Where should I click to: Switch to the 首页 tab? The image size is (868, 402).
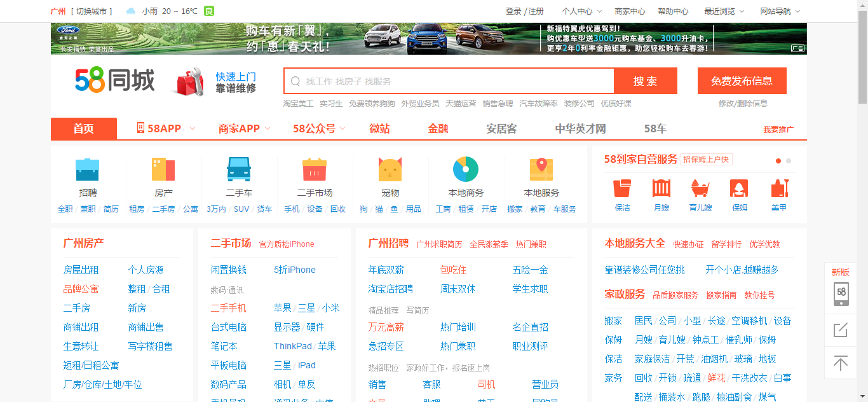pos(84,128)
